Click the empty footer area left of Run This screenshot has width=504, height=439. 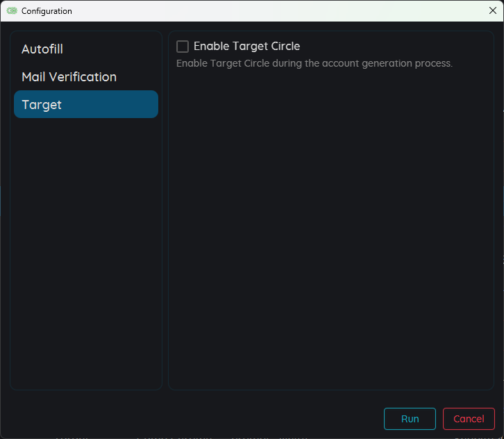pos(194,419)
